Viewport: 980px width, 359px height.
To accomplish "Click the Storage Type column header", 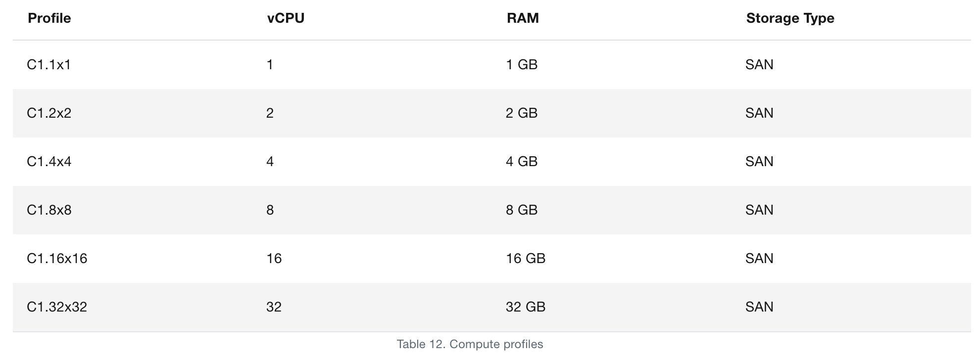I will [x=790, y=18].
